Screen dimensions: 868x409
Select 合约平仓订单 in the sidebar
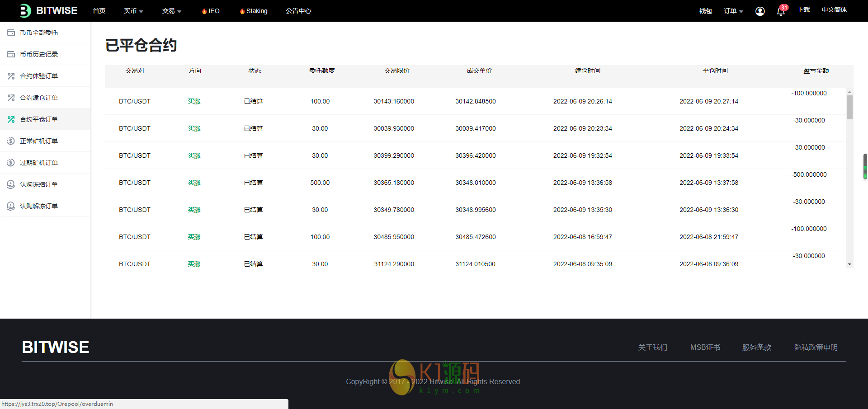tap(45, 119)
